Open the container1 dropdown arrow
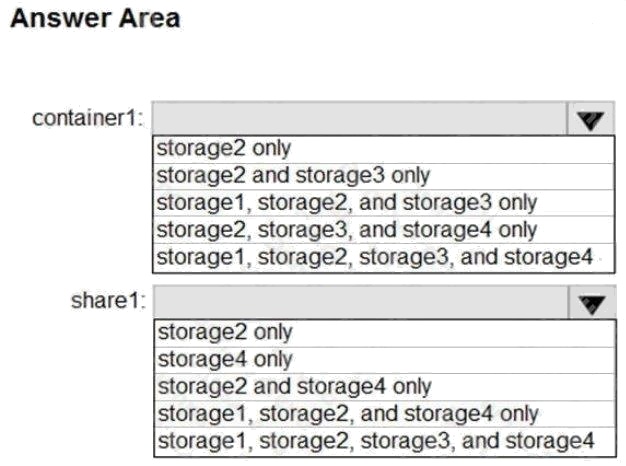626x466 pixels. pyautogui.click(x=592, y=119)
